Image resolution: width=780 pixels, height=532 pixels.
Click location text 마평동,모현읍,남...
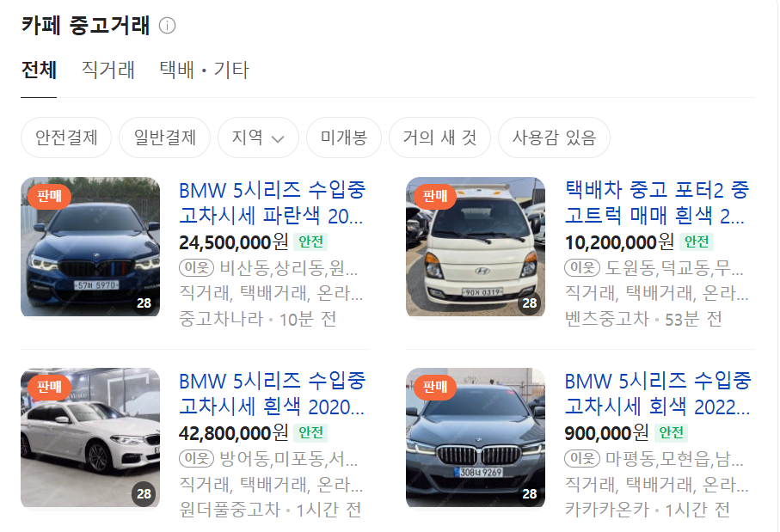[674, 460]
